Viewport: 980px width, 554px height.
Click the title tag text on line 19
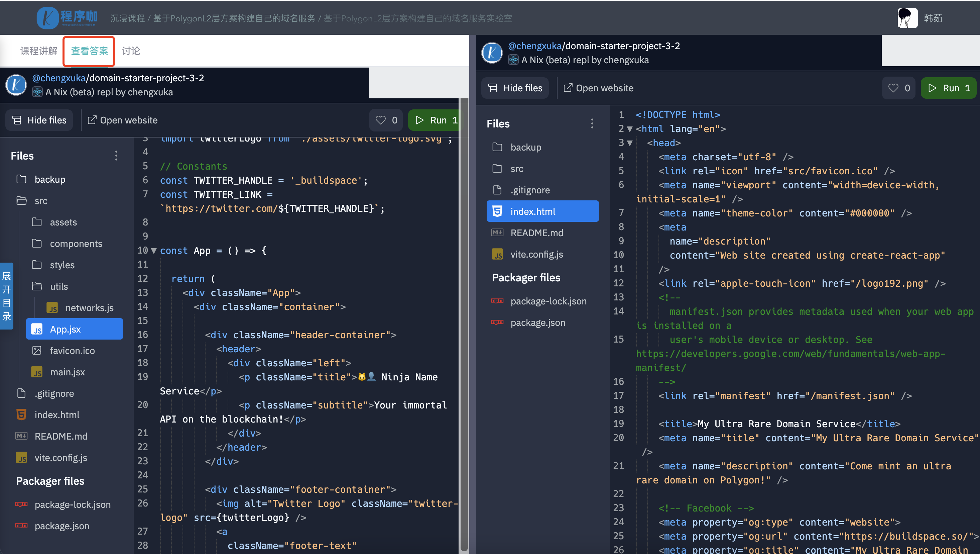[x=776, y=424]
